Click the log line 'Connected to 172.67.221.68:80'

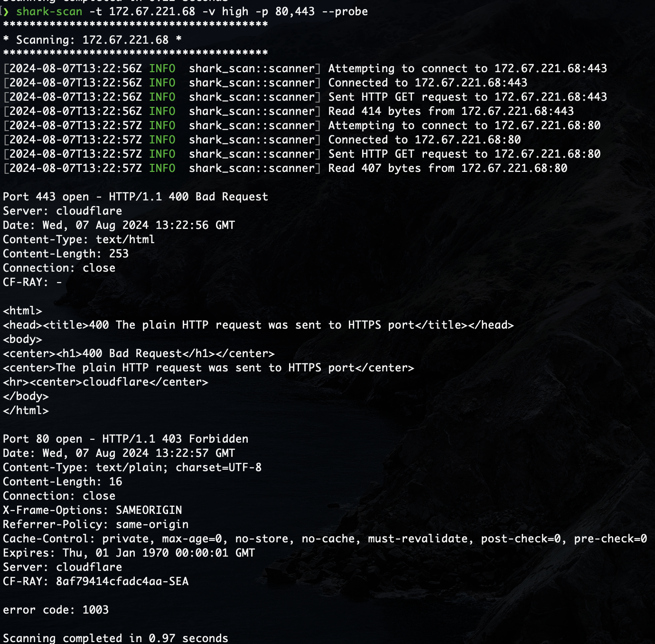(424, 140)
